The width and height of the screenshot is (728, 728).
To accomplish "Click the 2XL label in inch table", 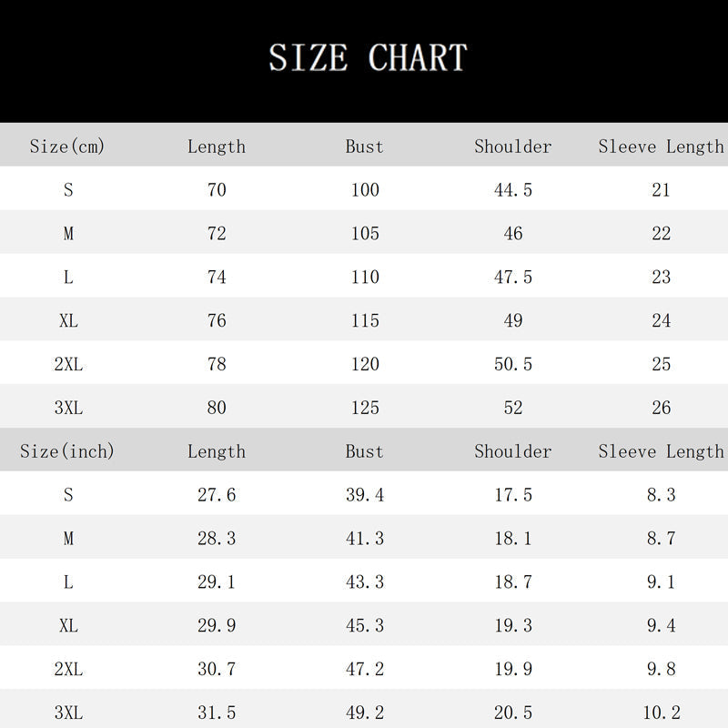I will (x=68, y=670).
